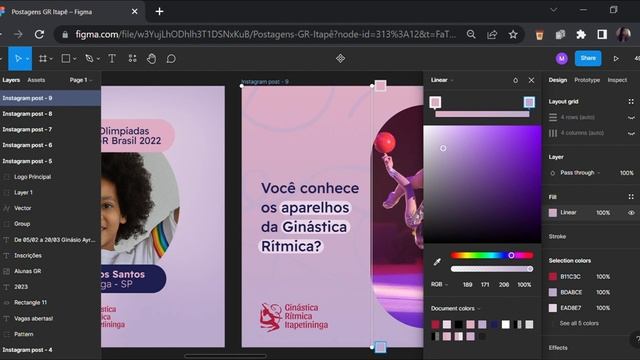Select the Frame tool
Image resolution: width=640 pixels, height=360 pixels.
42,59
